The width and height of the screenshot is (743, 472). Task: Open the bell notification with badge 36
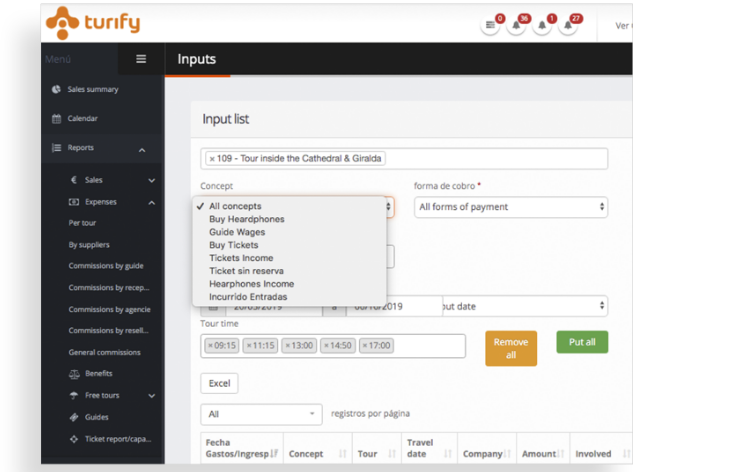click(x=516, y=25)
